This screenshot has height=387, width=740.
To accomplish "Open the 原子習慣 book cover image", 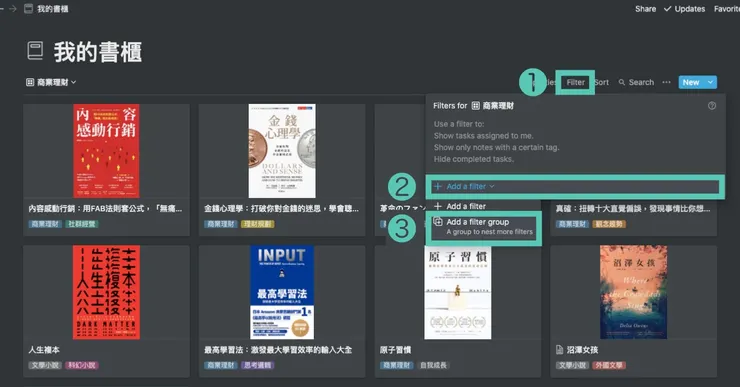I will pyautogui.click(x=458, y=292).
